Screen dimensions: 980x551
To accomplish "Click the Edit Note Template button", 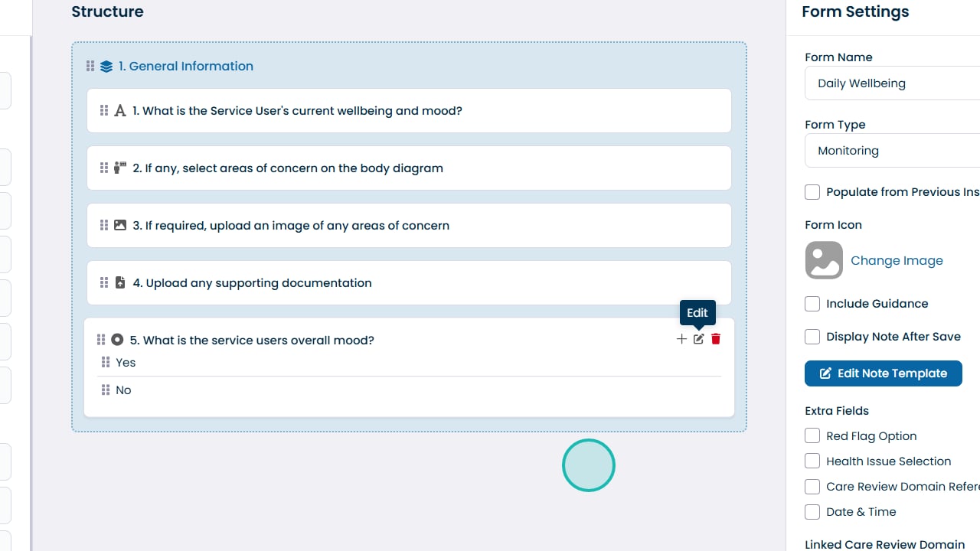I will (883, 373).
